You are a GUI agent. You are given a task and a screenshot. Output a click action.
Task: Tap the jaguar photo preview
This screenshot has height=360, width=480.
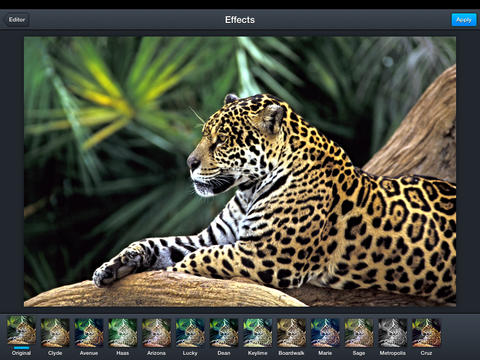coord(240,172)
